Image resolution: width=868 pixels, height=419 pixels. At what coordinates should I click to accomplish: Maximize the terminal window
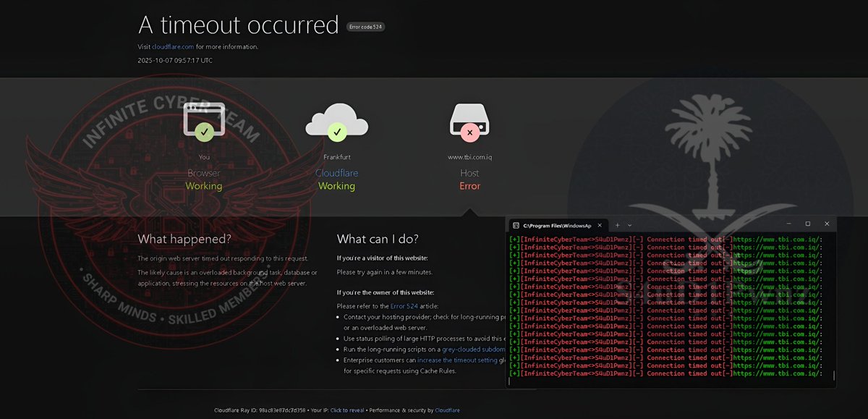point(807,224)
